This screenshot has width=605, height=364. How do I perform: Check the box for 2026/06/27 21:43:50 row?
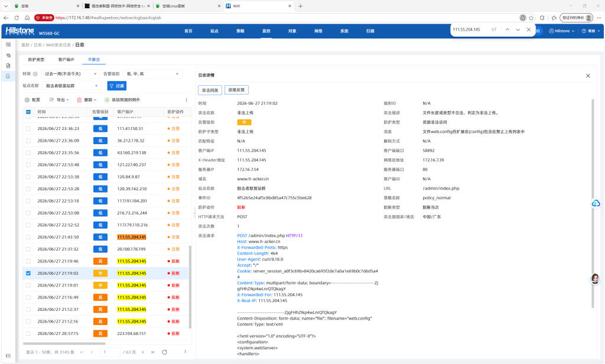click(28, 237)
